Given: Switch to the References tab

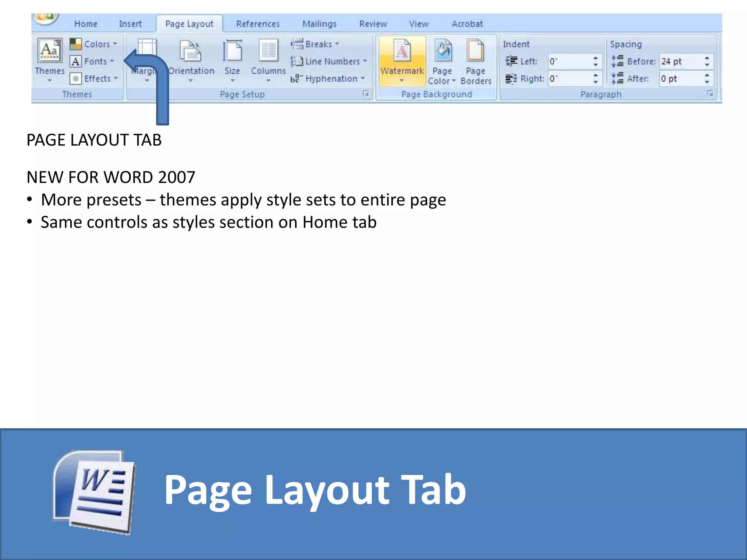Looking at the screenshot, I should 258,24.
